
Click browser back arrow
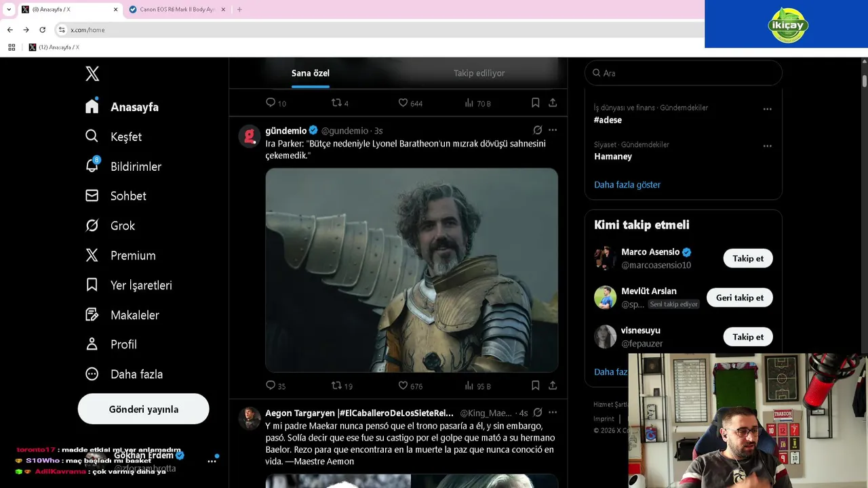(9, 30)
